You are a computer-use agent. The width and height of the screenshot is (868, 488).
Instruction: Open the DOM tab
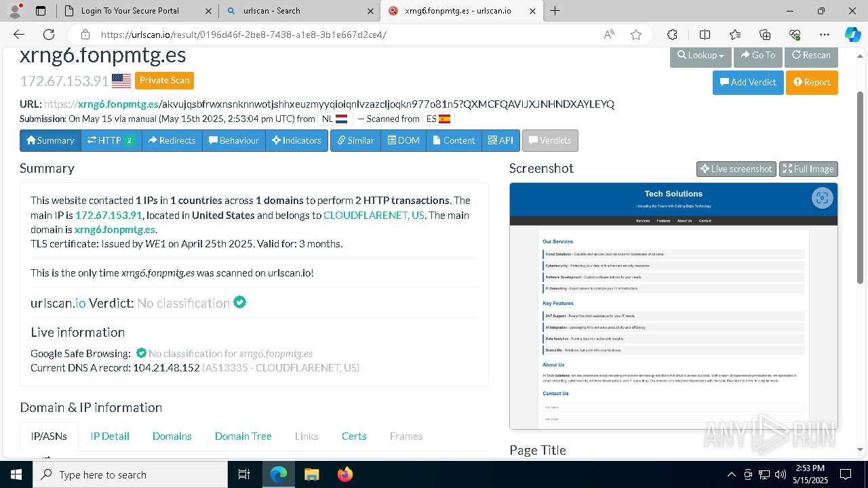403,140
